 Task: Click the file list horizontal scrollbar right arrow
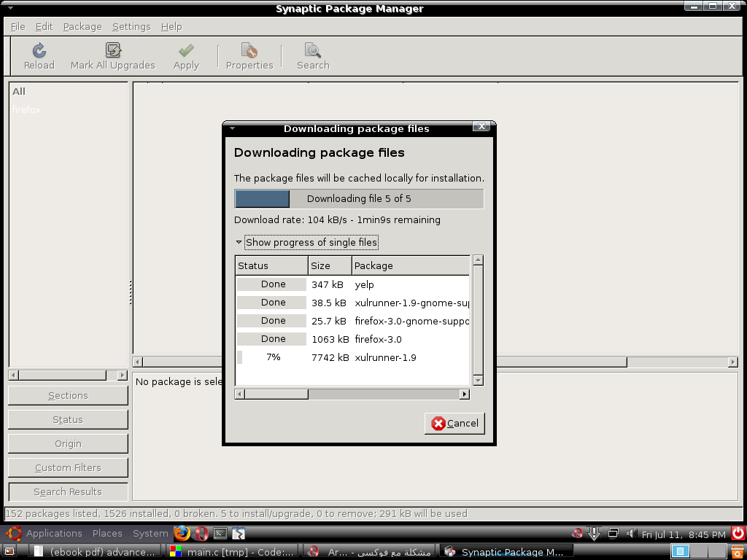(x=464, y=394)
